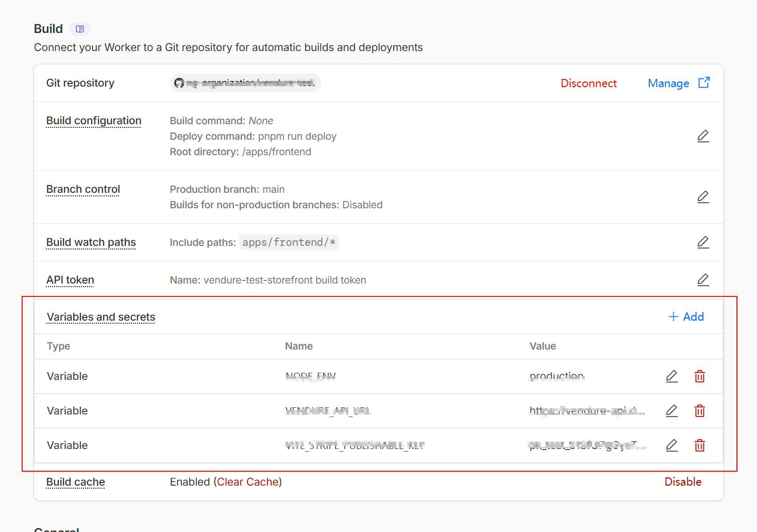This screenshot has height=532, width=757.
Task: Disable the build cache
Action: pyautogui.click(x=683, y=482)
